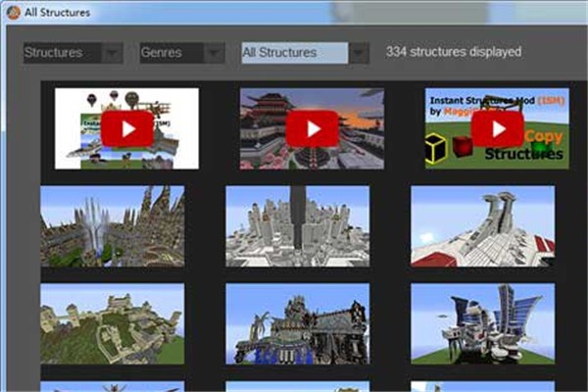The width and height of the screenshot is (588, 392).
Task: Select the white and red spaceship thumbnail
Action: click(x=482, y=226)
